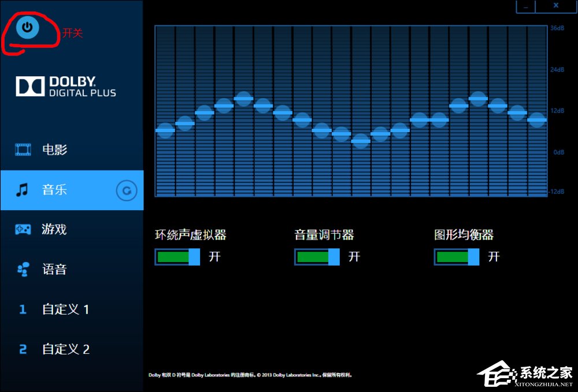578x392 pixels.
Task: Click the highest node on the equalizer curve
Action: (244, 98)
